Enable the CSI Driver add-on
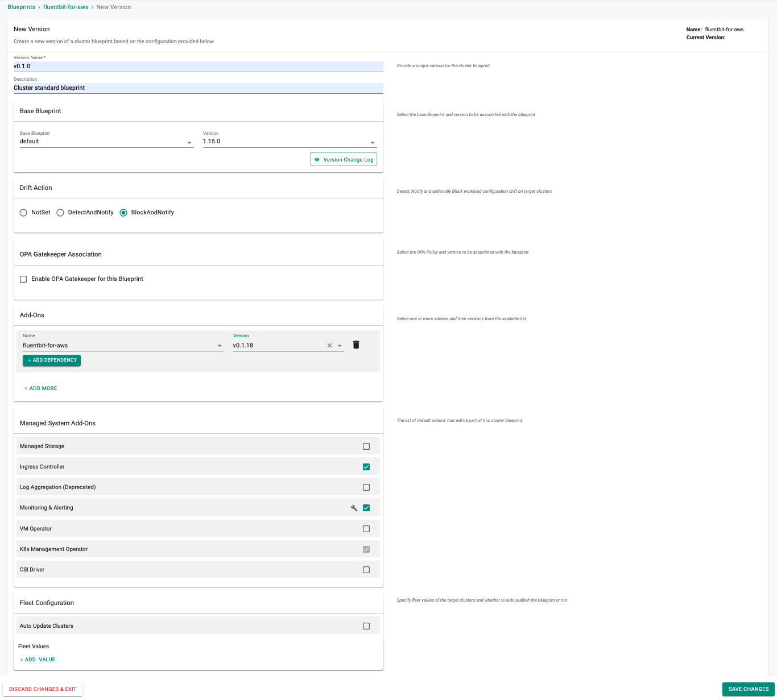777x700 pixels. [366, 570]
